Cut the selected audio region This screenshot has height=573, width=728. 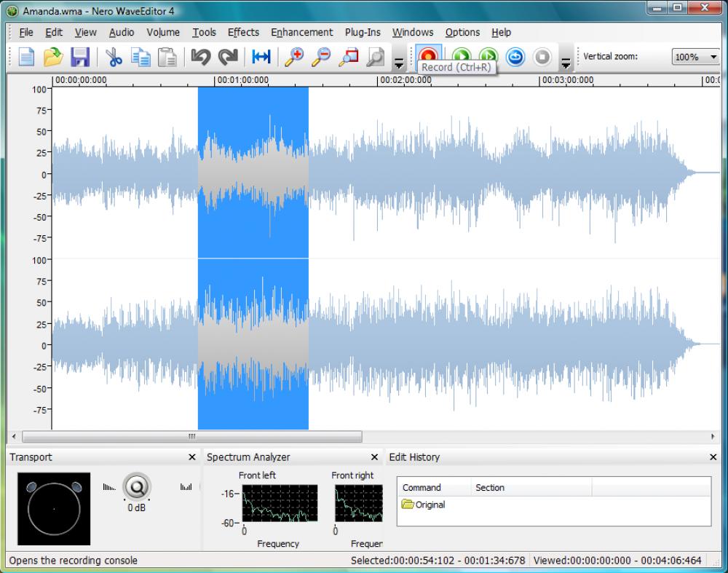113,57
